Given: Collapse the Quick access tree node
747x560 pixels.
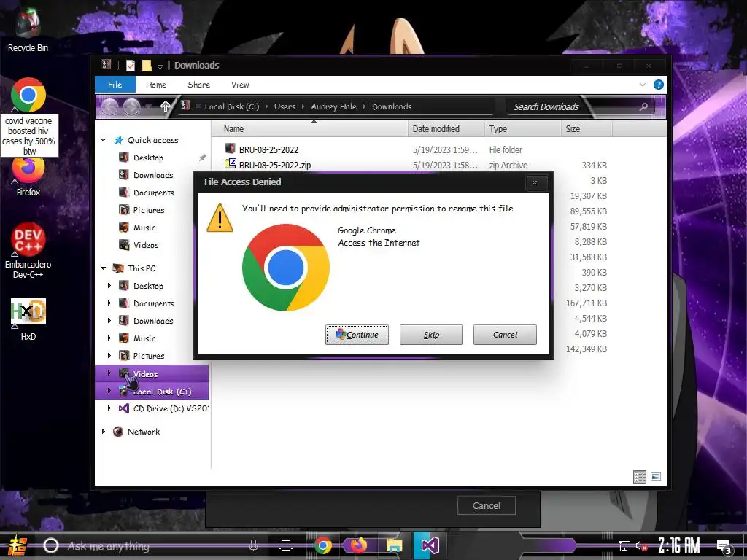Looking at the screenshot, I should pyautogui.click(x=104, y=140).
